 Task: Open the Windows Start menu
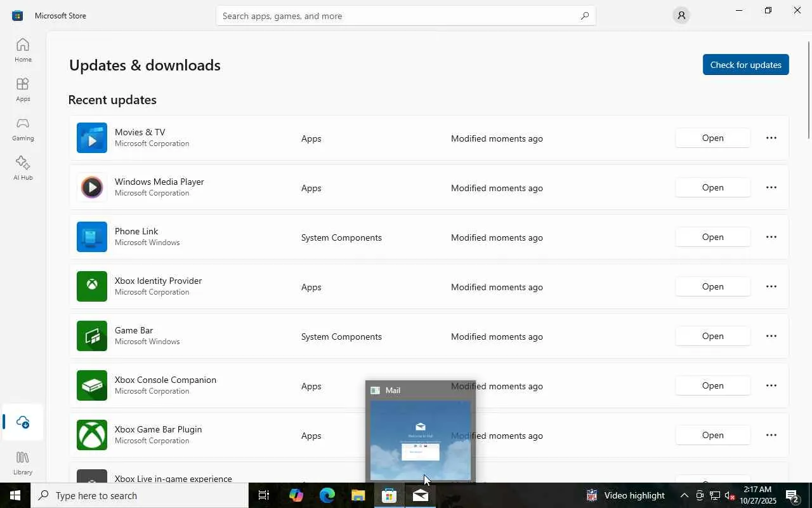[x=15, y=495]
